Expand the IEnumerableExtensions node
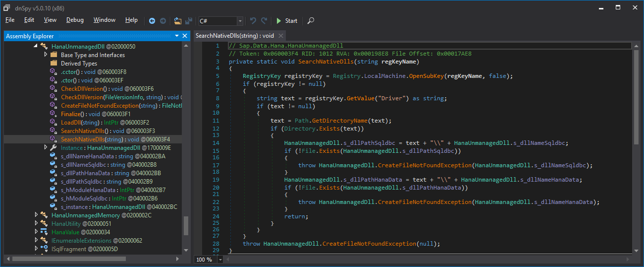 click(x=36, y=240)
